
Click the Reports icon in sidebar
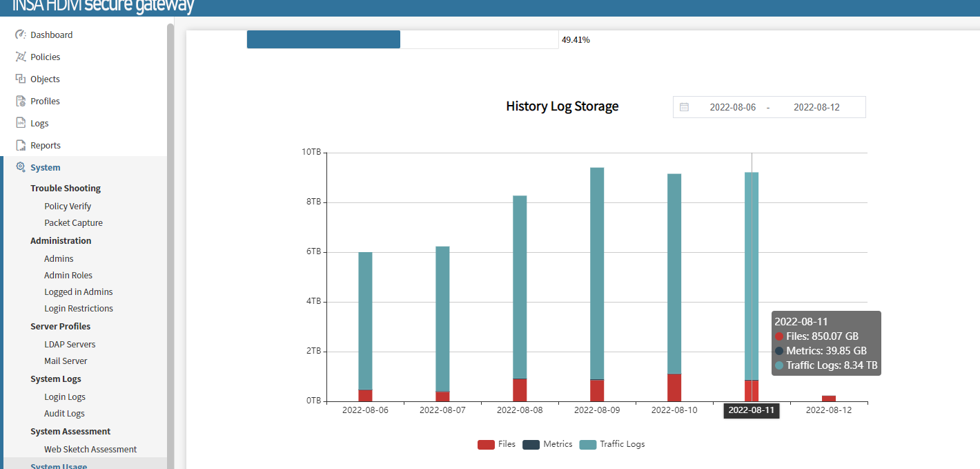tap(21, 145)
